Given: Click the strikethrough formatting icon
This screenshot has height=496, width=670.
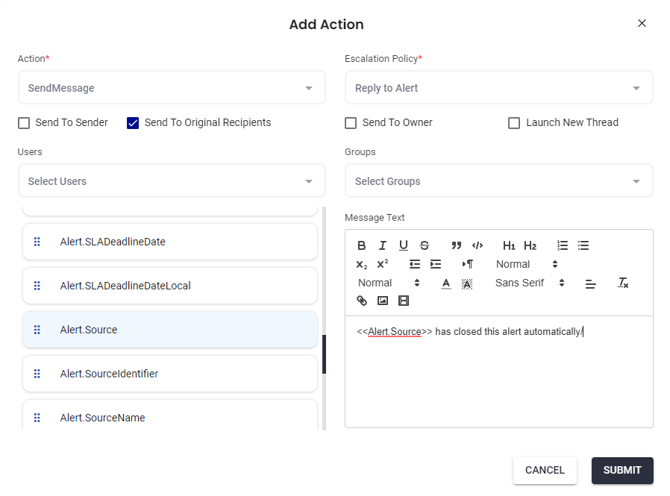Looking at the screenshot, I should 425,246.
